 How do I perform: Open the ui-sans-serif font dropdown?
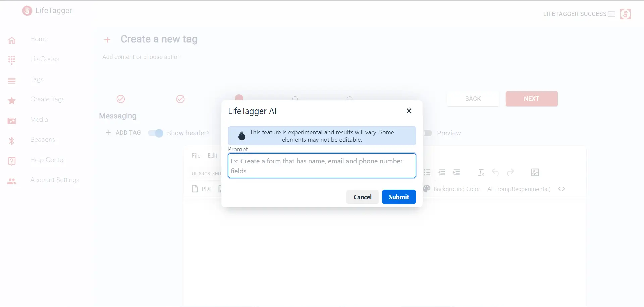206,173
